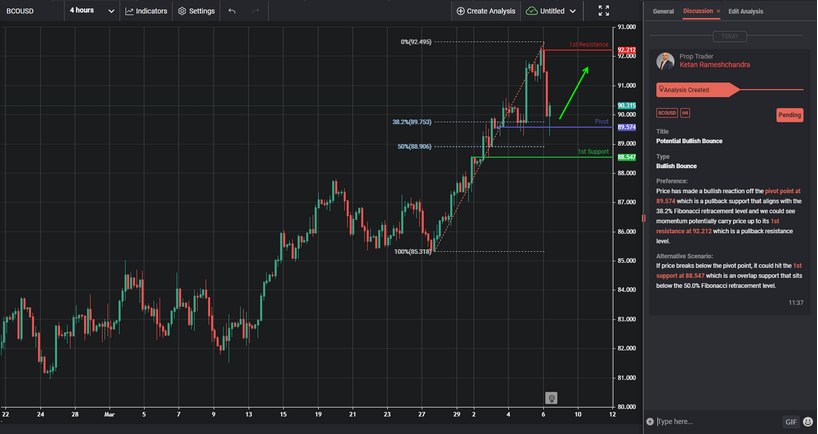The width and height of the screenshot is (818, 434).
Task: Click the 1st Support line label
Action: tap(593, 151)
